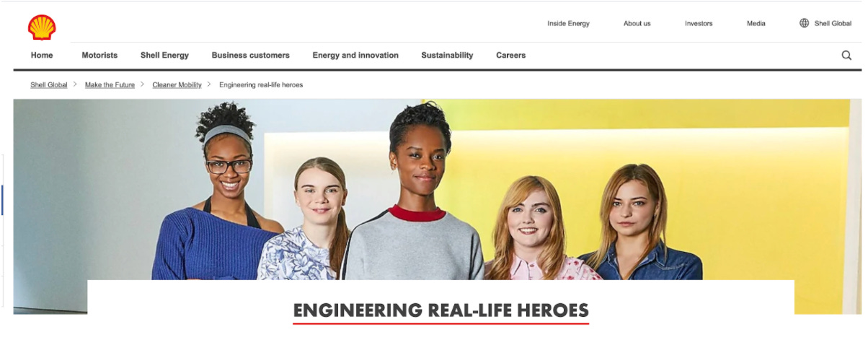
Task: Open the Investors link
Action: pos(699,23)
